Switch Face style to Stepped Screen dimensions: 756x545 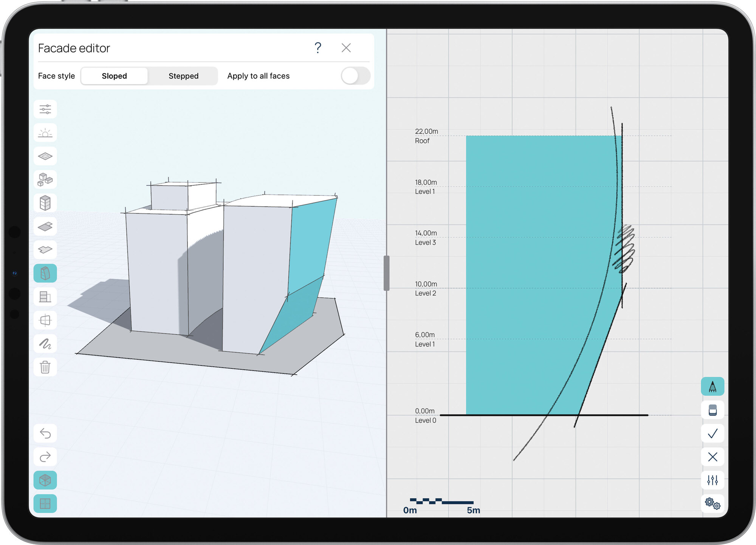(x=183, y=76)
